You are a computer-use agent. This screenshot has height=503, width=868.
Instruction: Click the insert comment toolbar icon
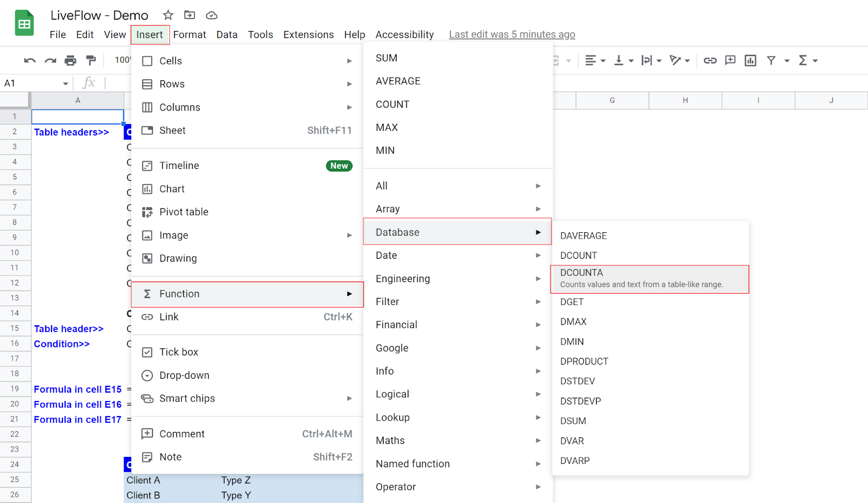pos(730,60)
